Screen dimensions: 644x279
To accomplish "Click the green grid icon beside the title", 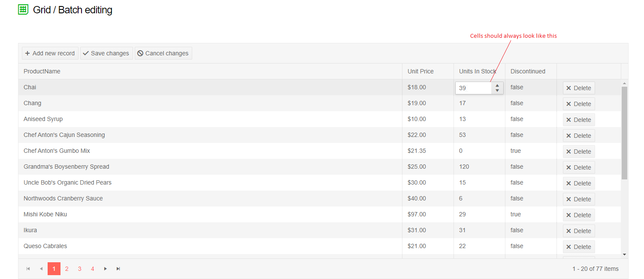I will (23, 9).
